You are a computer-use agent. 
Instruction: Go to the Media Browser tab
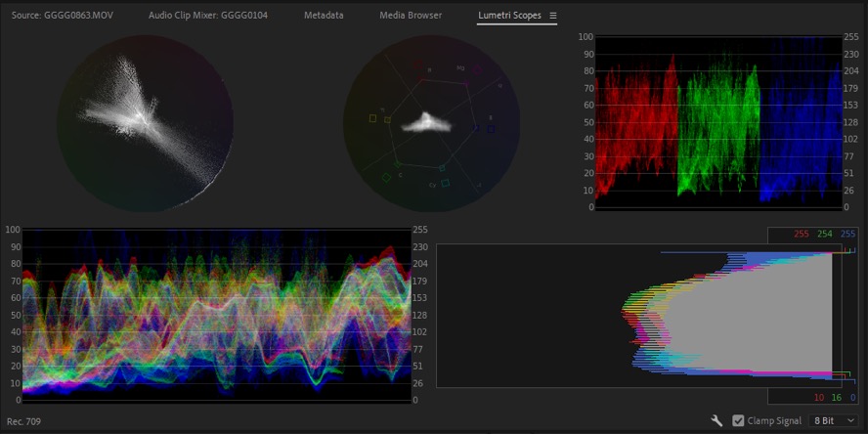coord(411,16)
